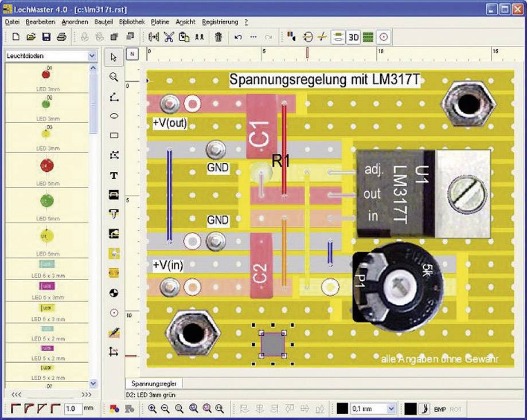
Task: Select the red circle marker tool
Action: (114, 313)
